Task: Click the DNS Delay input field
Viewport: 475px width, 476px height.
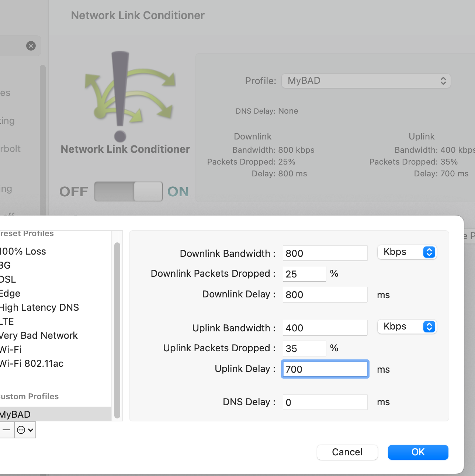Action: pos(325,402)
